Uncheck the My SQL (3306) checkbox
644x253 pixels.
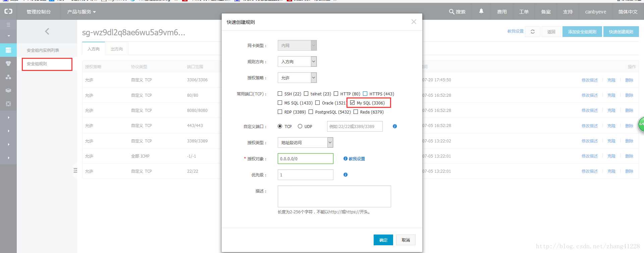(x=352, y=103)
